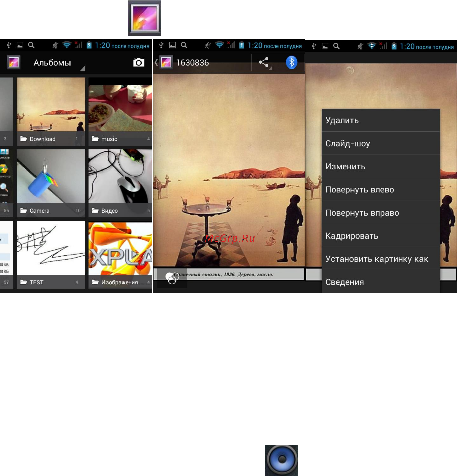Screen dimensions: 457x476
Task: Tap Wi-Fi icon in first screen status bar
Action: (x=67, y=45)
